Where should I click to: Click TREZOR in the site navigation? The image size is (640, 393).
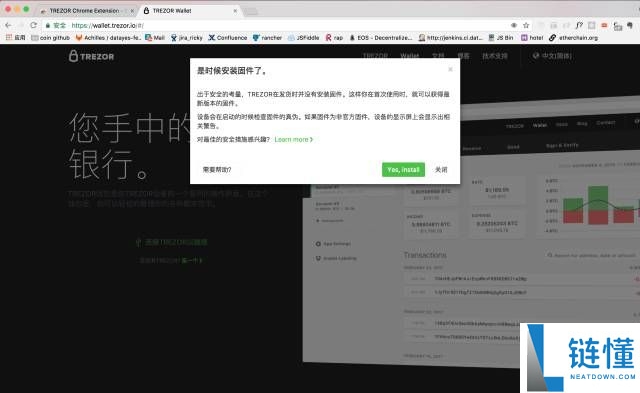pos(375,56)
